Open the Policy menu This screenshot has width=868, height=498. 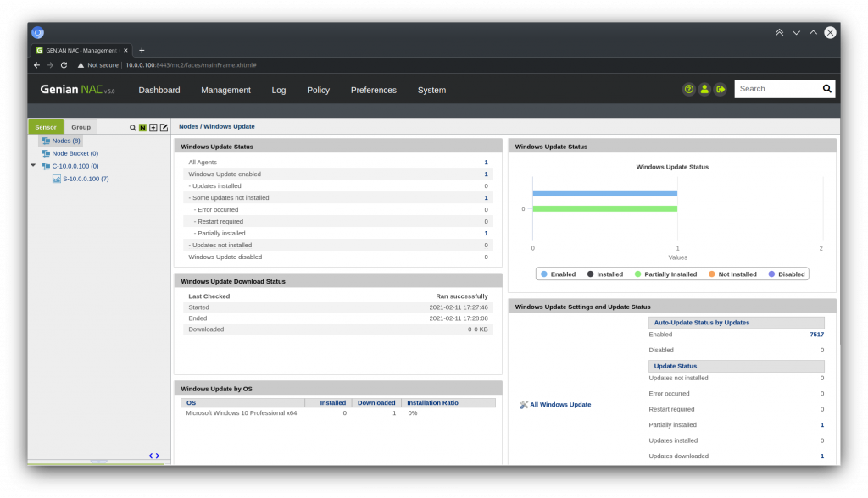pos(318,90)
